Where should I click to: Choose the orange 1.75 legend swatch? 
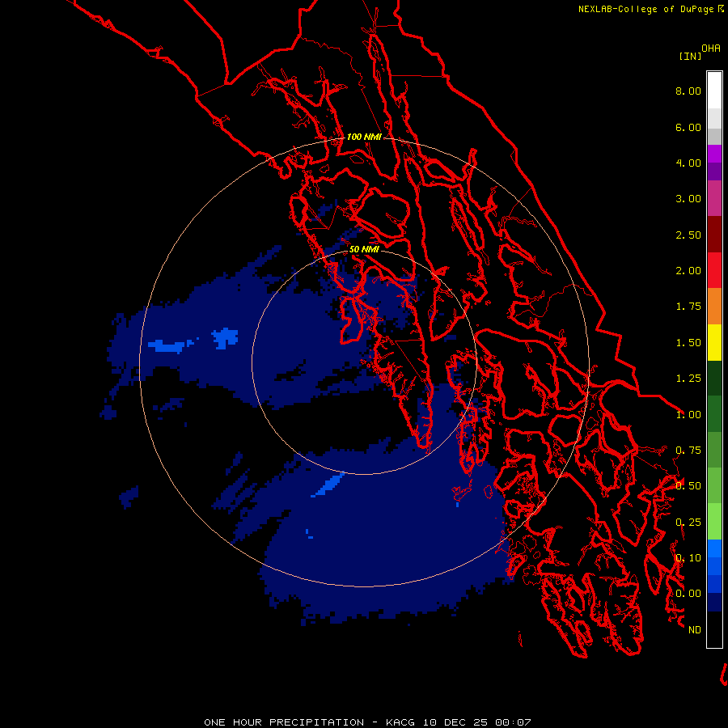pos(714,306)
